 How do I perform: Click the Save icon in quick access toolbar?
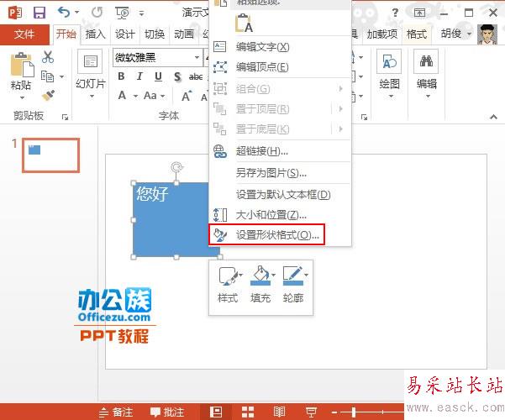(39, 13)
